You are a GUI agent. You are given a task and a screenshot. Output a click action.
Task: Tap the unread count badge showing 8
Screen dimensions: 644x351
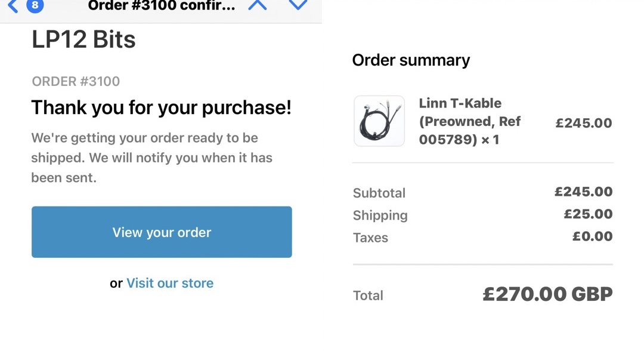pyautogui.click(x=35, y=6)
